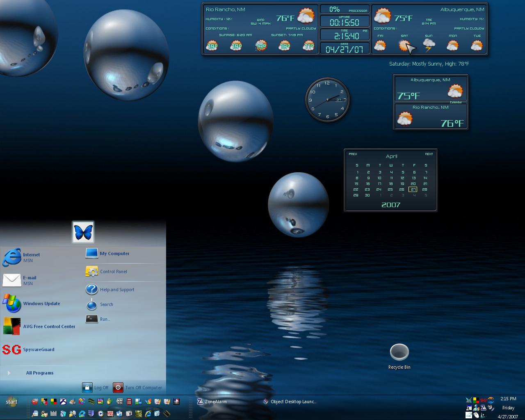Viewport: 525px width, 420px height.
Task: Open the Recycle Bin desktop icon
Action: click(399, 356)
